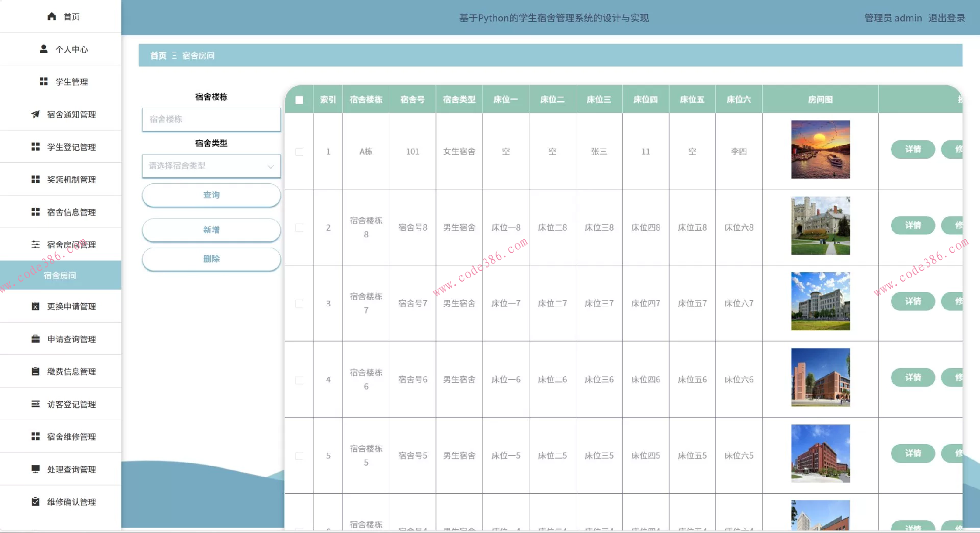
Task: Click the sliders icon beside 宿舍房间管理
Action: tap(35, 245)
